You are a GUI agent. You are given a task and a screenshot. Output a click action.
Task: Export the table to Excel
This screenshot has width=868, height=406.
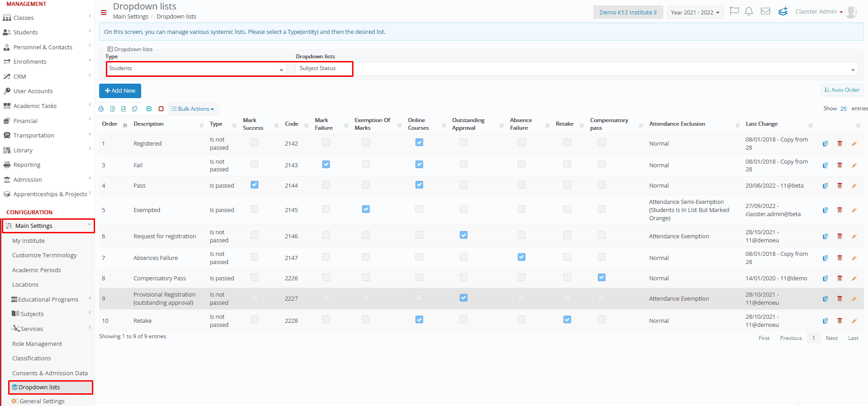tap(112, 109)
